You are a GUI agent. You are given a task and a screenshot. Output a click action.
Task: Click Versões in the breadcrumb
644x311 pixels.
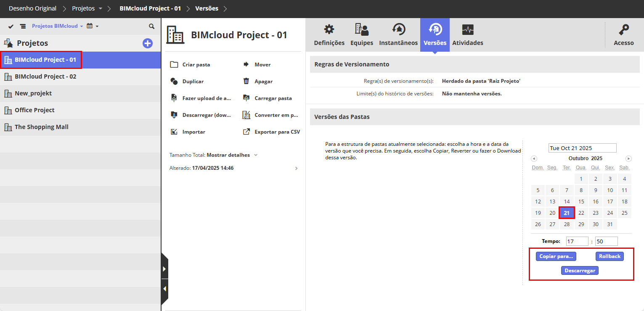[x=207, y=8]
